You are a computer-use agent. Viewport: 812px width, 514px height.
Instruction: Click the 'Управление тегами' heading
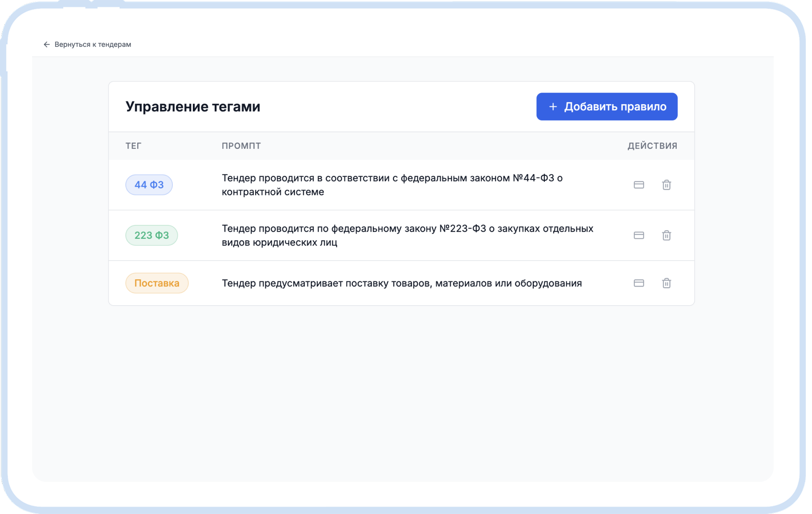(x=192, y=107)
